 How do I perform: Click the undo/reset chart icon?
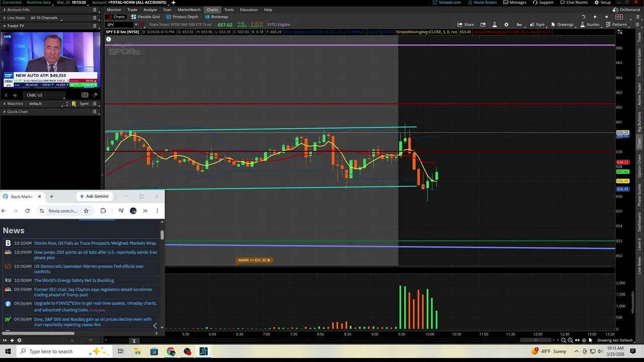(584, 17)
